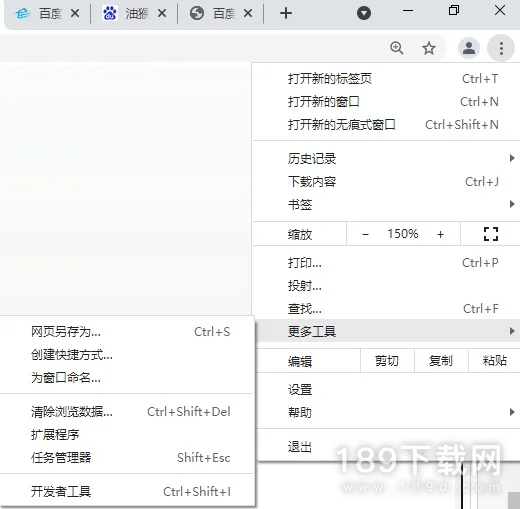
Task: Close the Chrome window
Action: click(500, 10)
